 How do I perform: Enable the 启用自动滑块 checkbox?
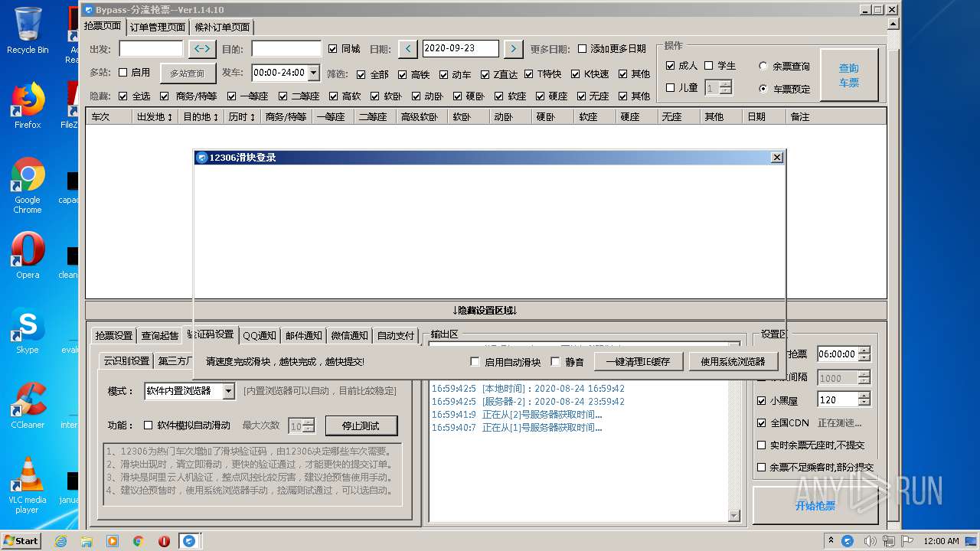pos(475,362)
